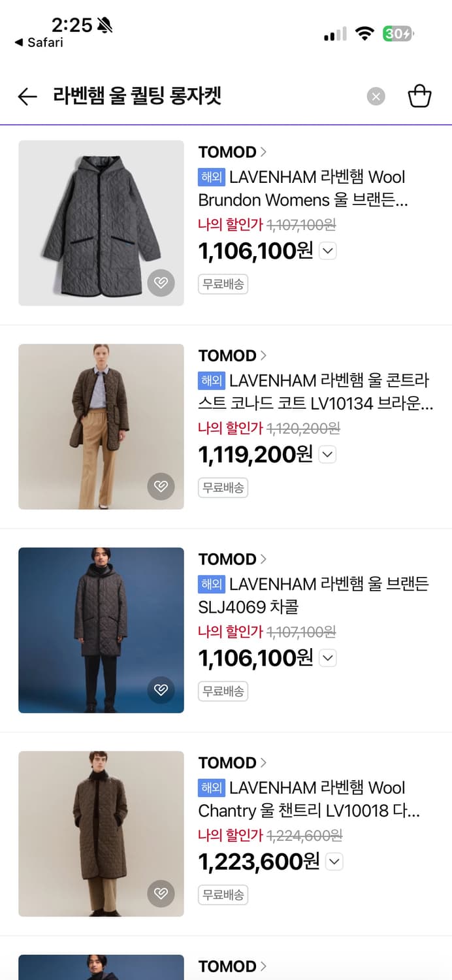Open the TOMOD store page from the second listing
Image resolution: width=452 pixels, height=980 pixels.
(x=225, y=355)
